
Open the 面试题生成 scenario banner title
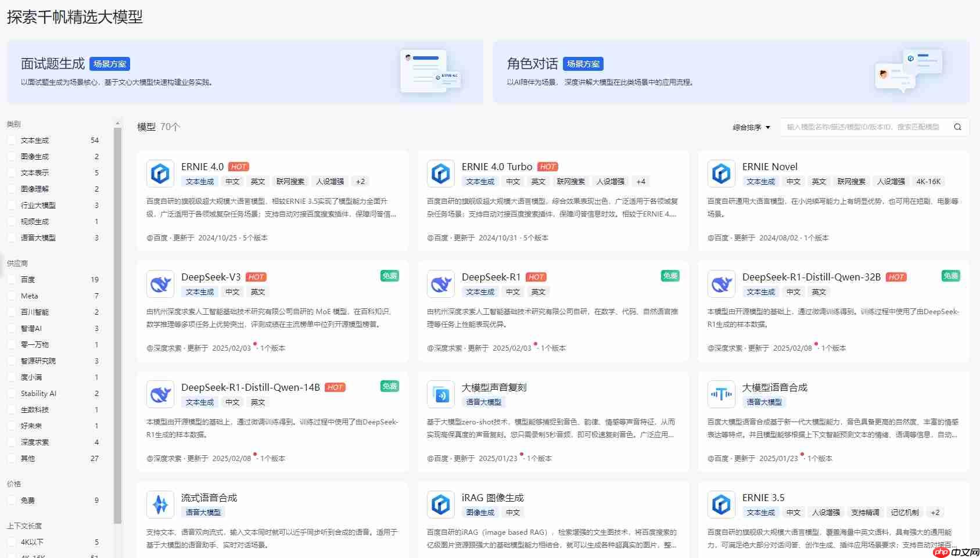tap(53, 64)
